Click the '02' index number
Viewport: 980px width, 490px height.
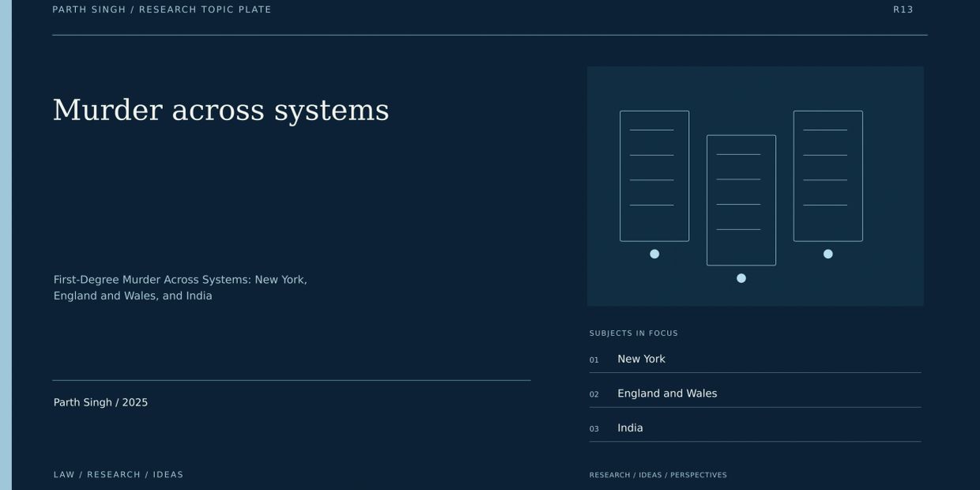pos(594,394)
